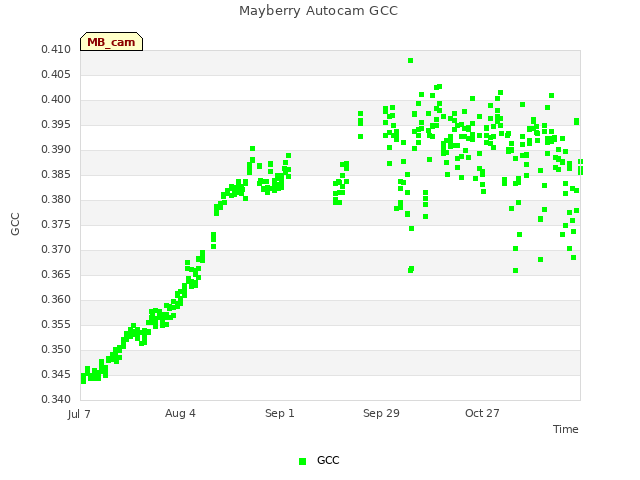Click the 0.340 y-axis value

(56, 399)
